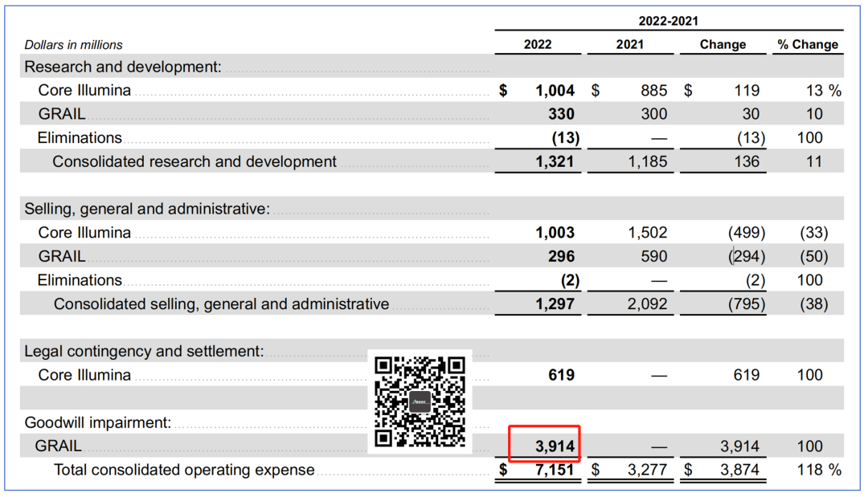Screen dimensions: 868x497
Task: Click SG&A GRAIL 2022 value 296
Action: coord(561,256)
